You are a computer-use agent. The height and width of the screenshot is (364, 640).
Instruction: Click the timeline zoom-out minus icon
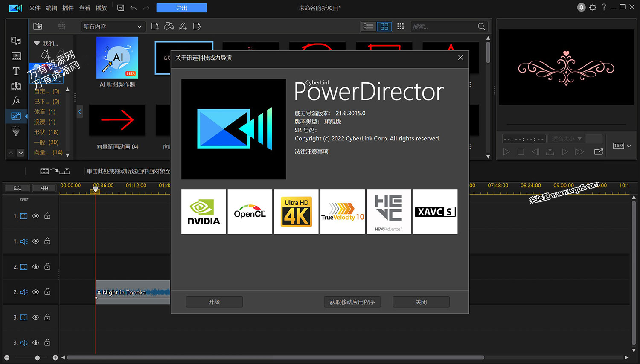7,358
